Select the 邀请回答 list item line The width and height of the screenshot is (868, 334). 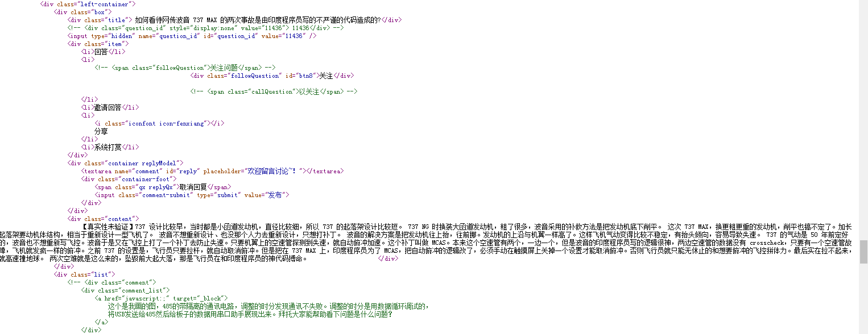[x=110, y=107]
